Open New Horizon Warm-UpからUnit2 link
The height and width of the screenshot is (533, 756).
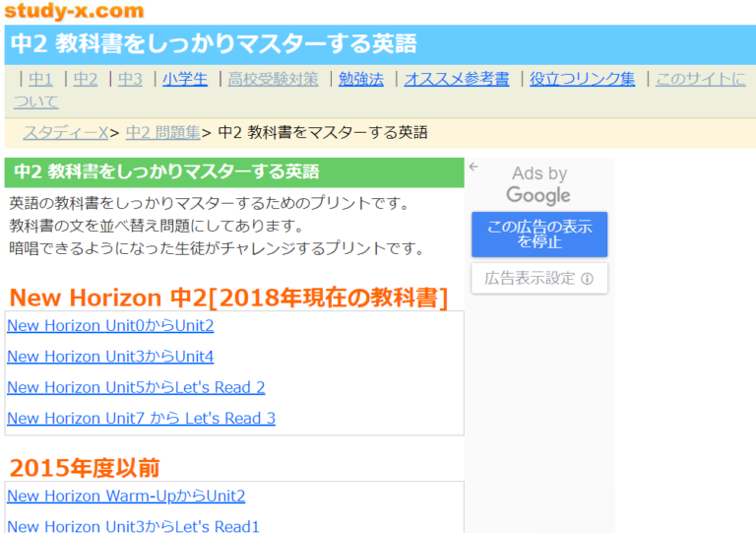click(126, 496)
